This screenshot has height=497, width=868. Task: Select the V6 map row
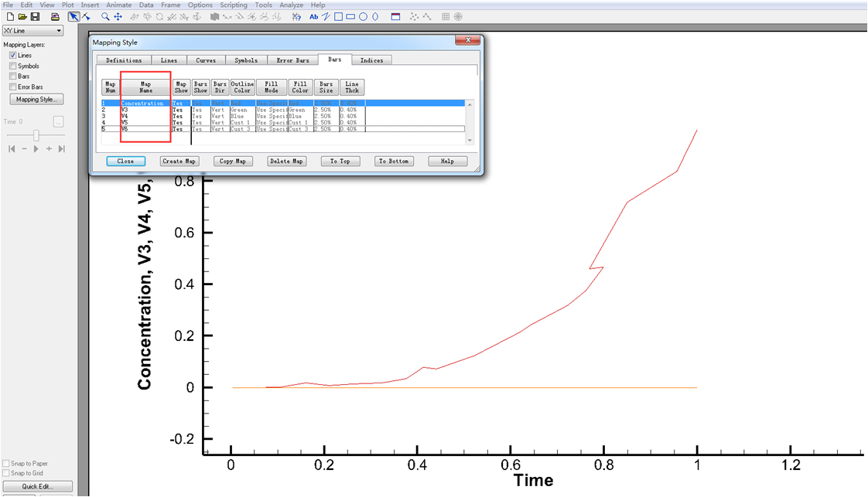283,129
